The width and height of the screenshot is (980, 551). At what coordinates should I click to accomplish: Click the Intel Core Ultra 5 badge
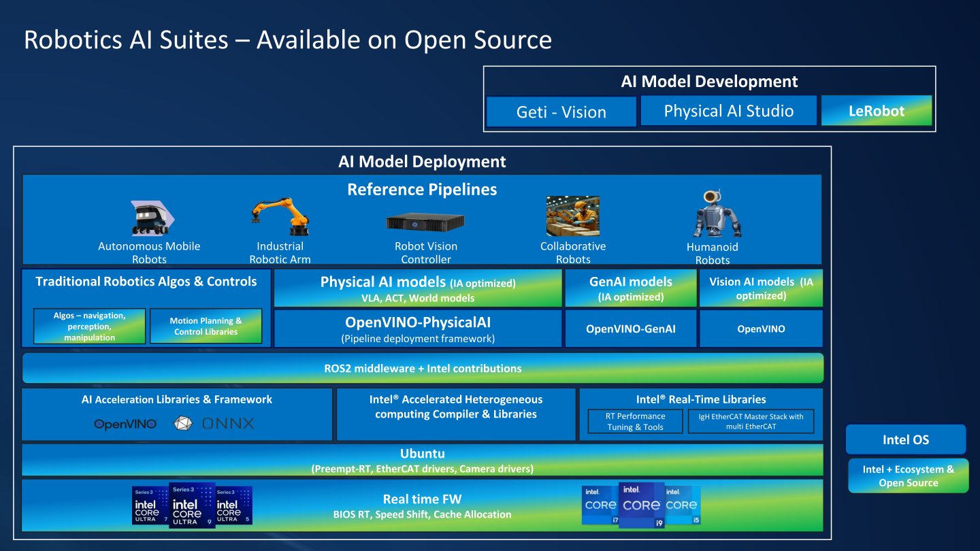(x=233, y=505)
